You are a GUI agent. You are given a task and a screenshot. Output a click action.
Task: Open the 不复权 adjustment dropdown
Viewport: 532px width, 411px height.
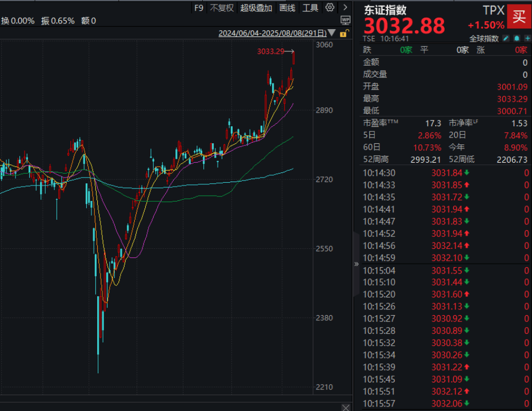pyautogui.click(x=222, y=8)
